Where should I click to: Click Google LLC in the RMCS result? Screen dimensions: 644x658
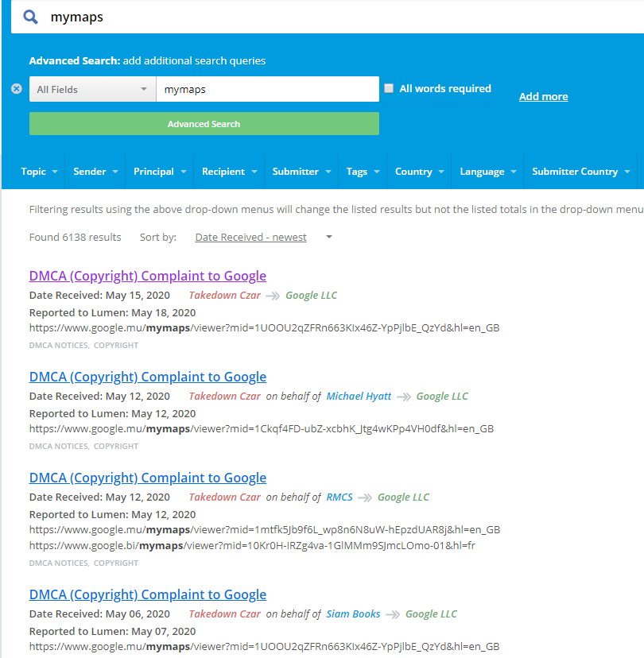click(x=403, y=497)
